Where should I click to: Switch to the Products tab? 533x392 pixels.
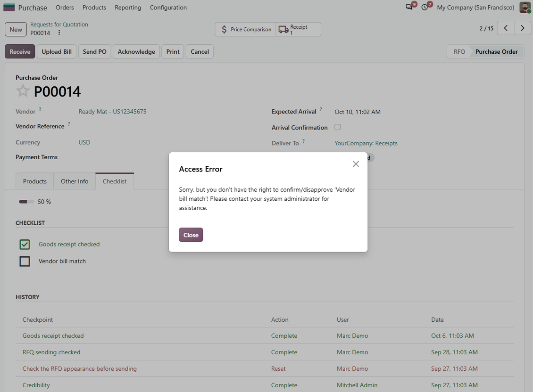tap(35, 181)
